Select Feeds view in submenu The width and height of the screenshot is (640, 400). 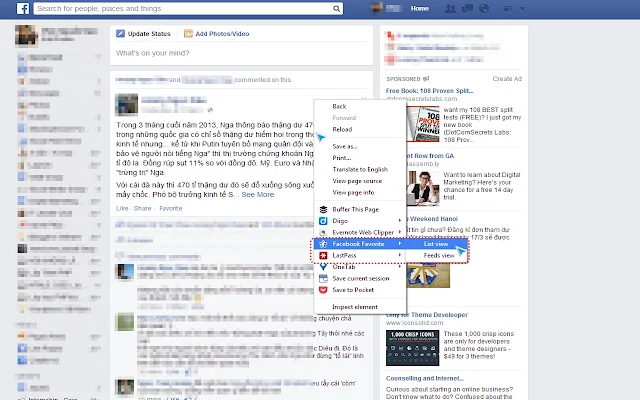439,255
